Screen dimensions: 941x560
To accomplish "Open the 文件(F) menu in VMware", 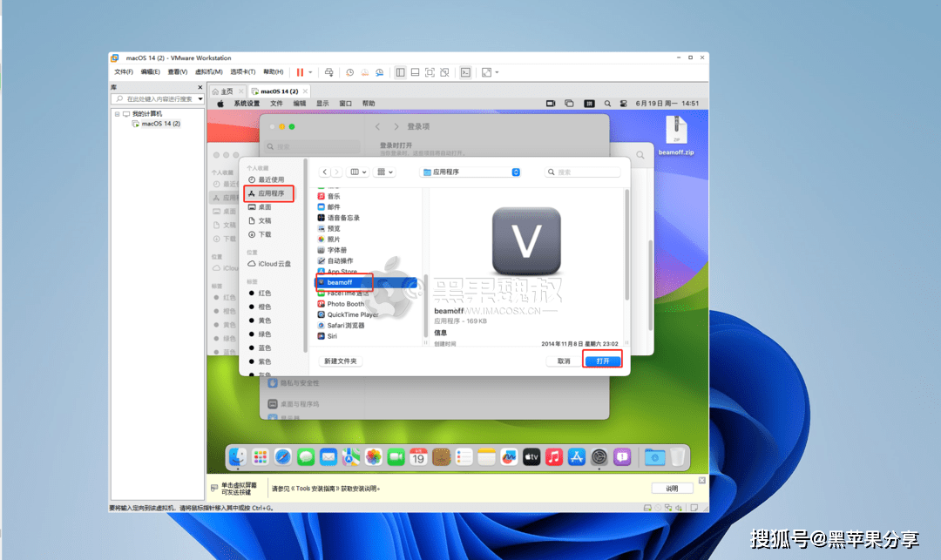I will (x=124, y=72).
